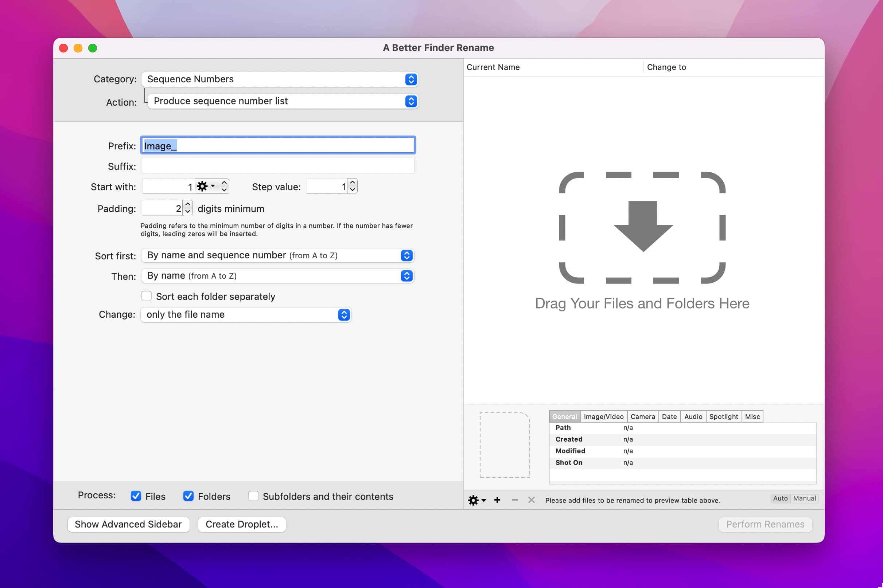
Task: Click the Path row in metadata
Action: (x=682, y=428)
